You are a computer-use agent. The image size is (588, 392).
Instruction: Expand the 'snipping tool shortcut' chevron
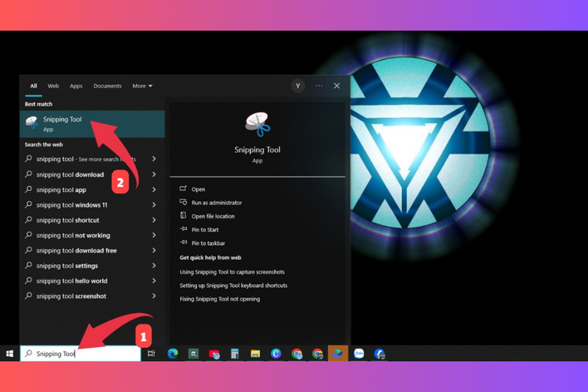point(154,220)
